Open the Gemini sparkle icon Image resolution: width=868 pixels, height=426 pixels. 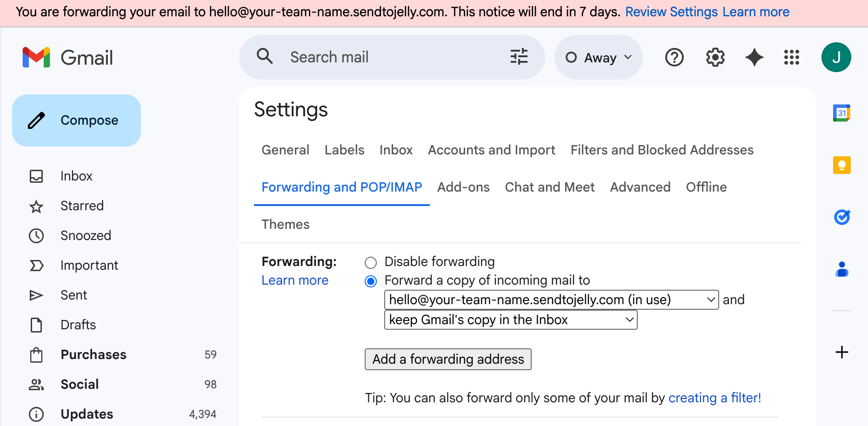[754, 57]
